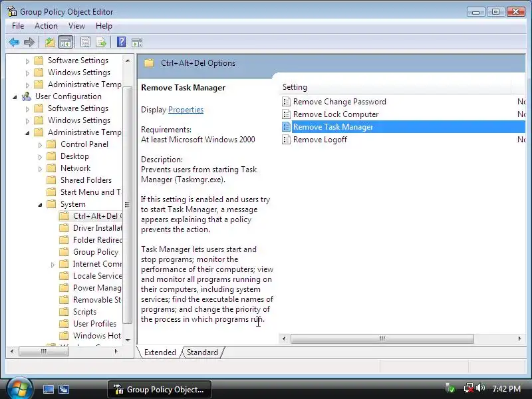Click the Control Panel folder icon
The width and height of the screenshot is (532, 399).
pos(51,144)
